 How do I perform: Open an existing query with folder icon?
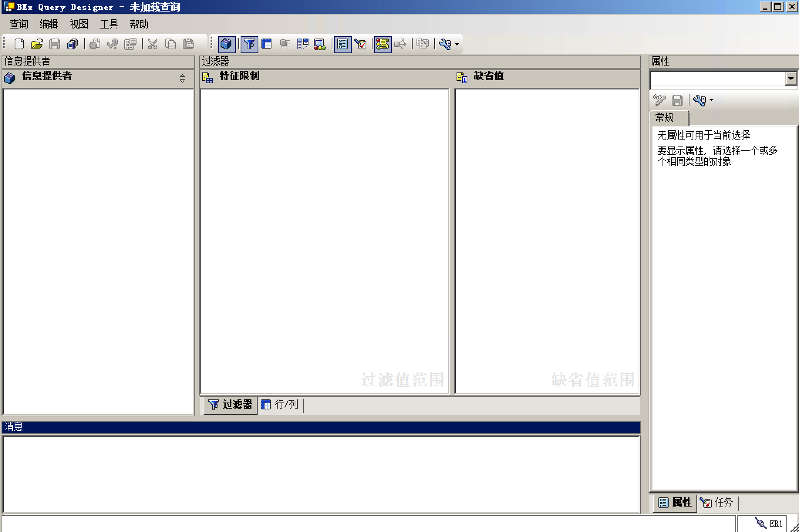37,44
